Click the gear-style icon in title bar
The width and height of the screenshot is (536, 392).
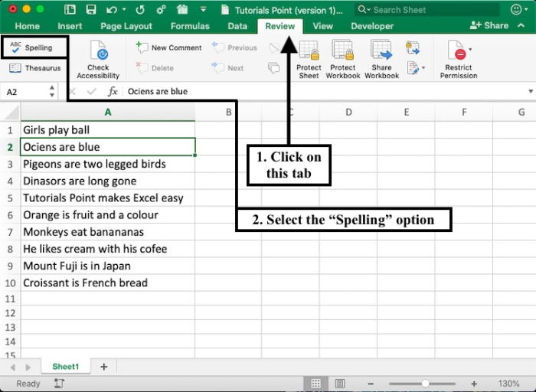[161, 10]
